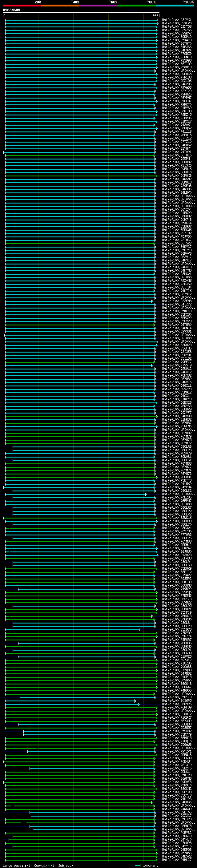Select subject label UniRef100_A5AW13
This screenshot has width=197, height=868.
pos(176,67)
